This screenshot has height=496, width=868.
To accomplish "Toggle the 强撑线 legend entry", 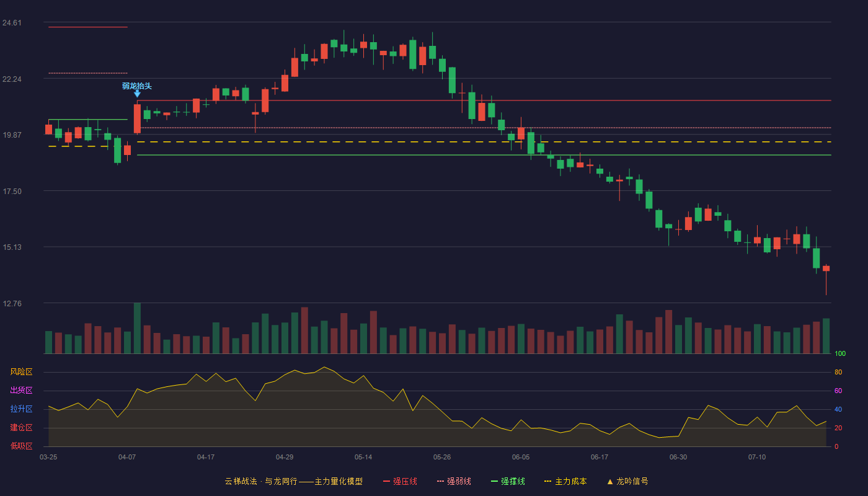I will pyautogui.click(x=508, y=481).
